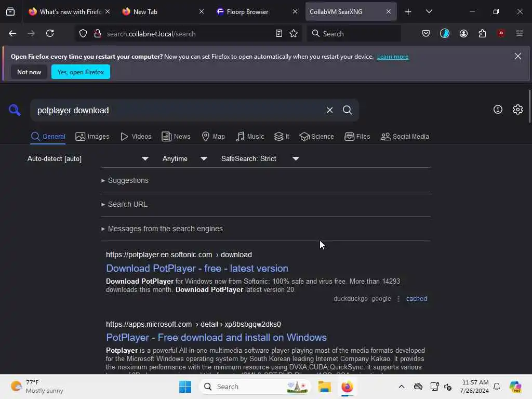Click the forward navigation arrow

pos(31,34)
